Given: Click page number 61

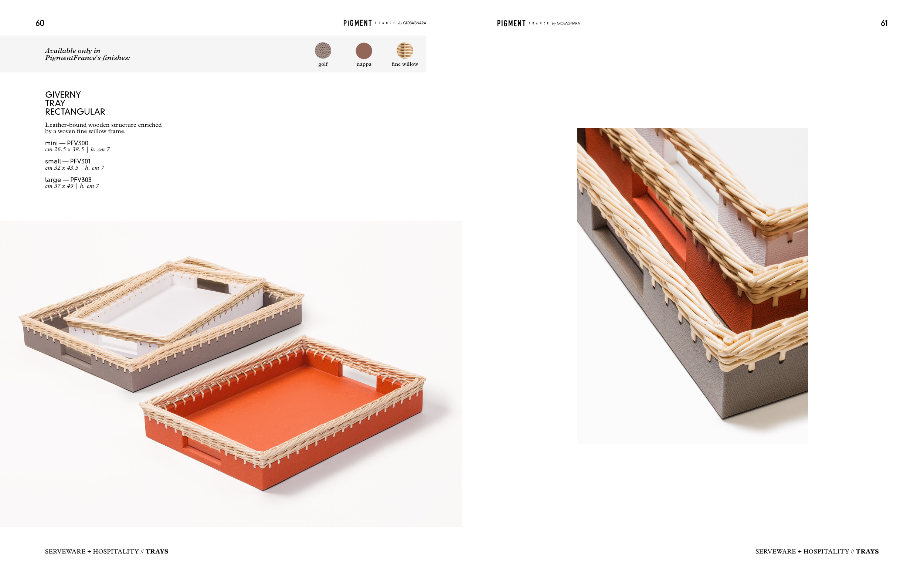Looking at the screenshot, I should point(884,23).
